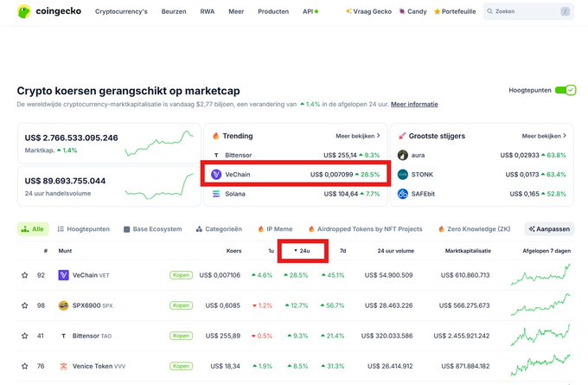Viewport: 588px width, 385px height.
Task: Open the Marktkap. sparkline chart
Action: coord(159,144)
